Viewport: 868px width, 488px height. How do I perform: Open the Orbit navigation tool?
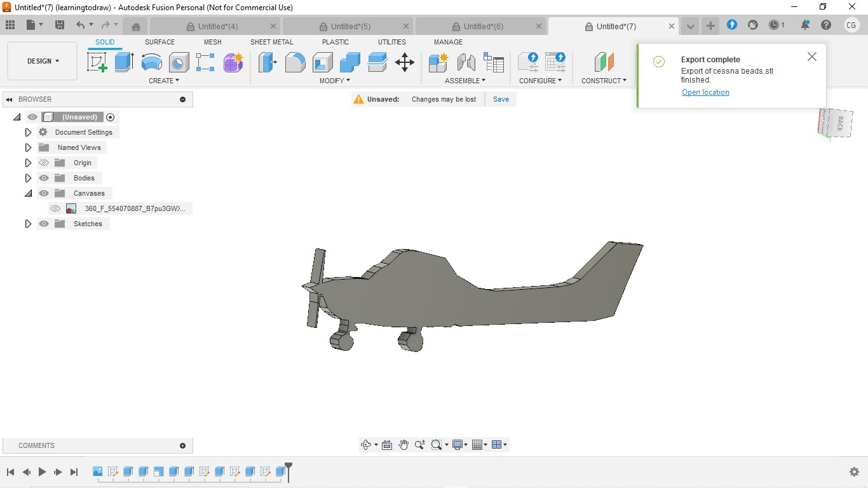[366, 445]
